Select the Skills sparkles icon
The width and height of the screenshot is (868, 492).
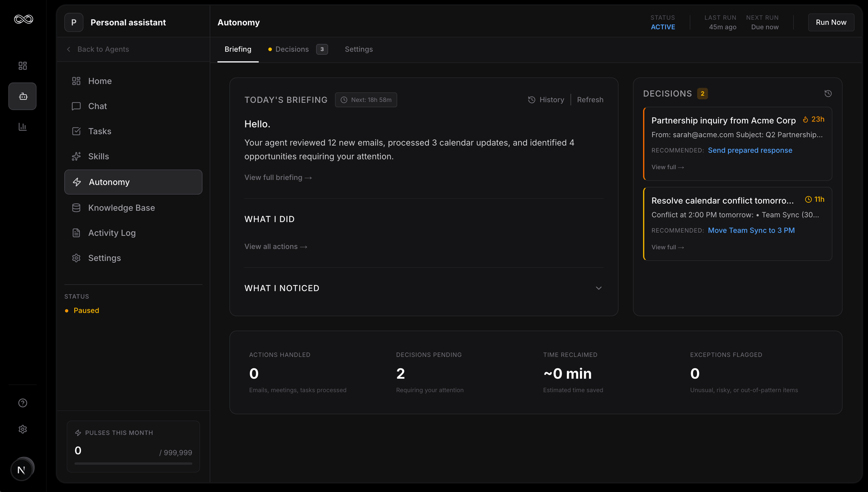[x=76, y=156]
